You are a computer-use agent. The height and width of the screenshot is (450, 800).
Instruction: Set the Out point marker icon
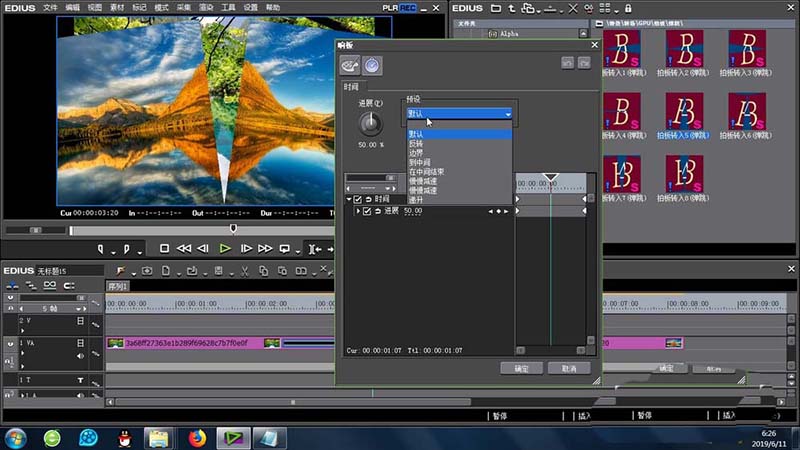tap(127, 248)
